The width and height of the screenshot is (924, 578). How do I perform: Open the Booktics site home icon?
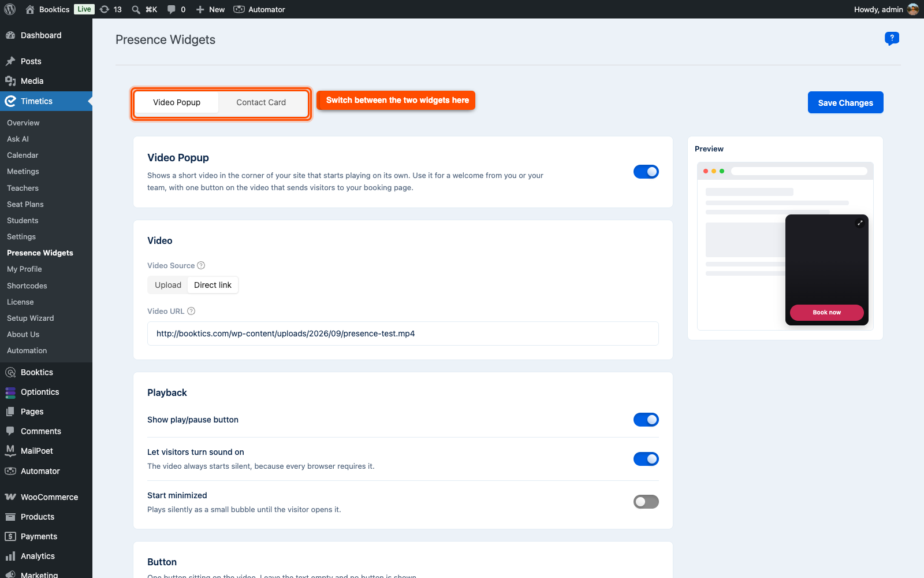tap(30, 9)
